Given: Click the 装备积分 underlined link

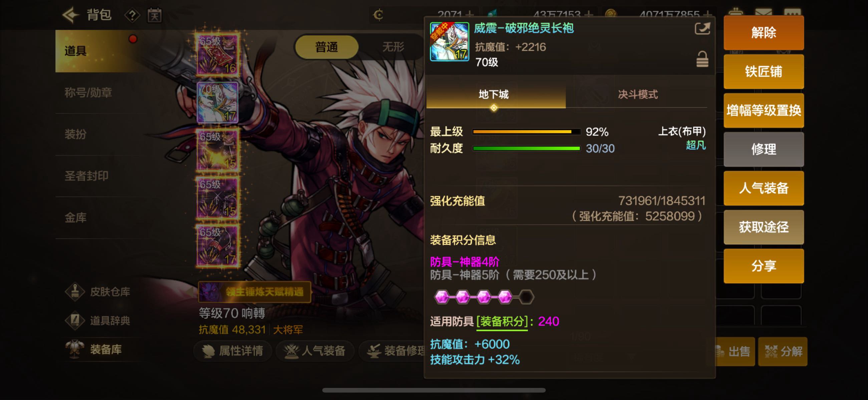Looking at the screenshot, I should tap(502, 322).
